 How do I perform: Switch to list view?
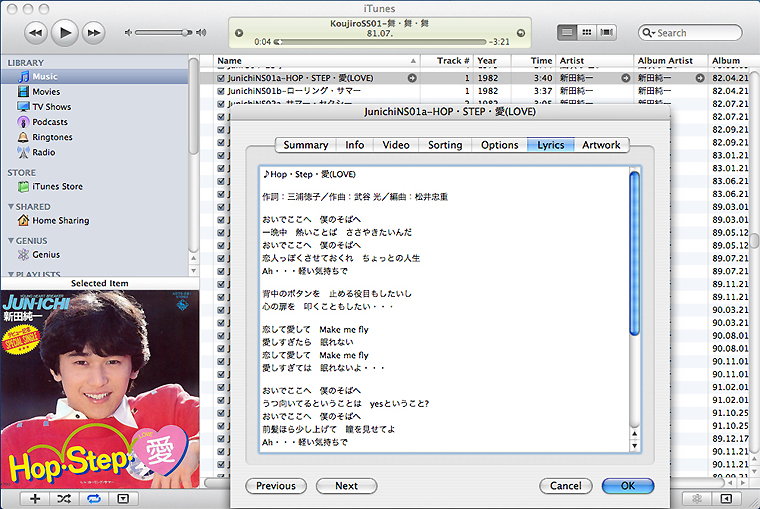pyautogui.click(x=567, y=32)
